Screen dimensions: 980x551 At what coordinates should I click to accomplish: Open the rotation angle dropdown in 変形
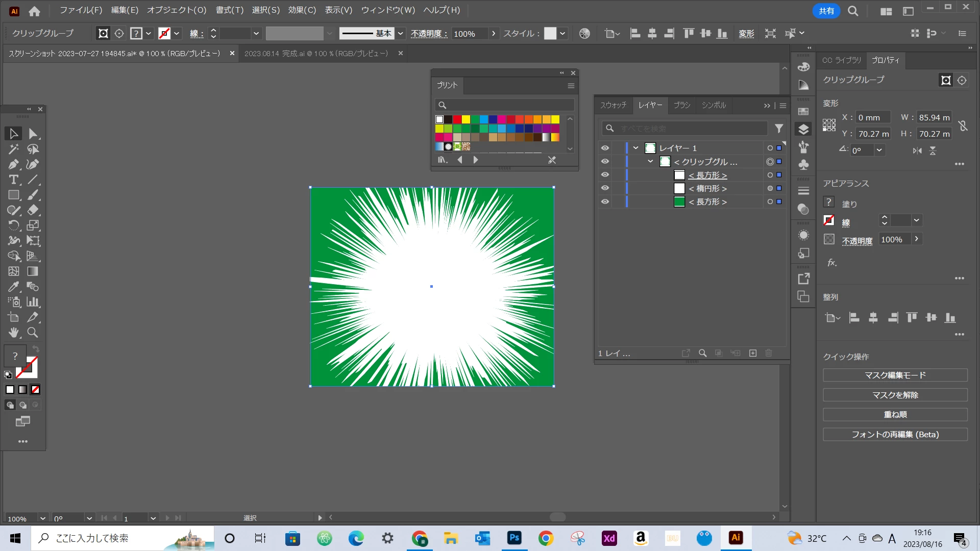coord(879,150)
